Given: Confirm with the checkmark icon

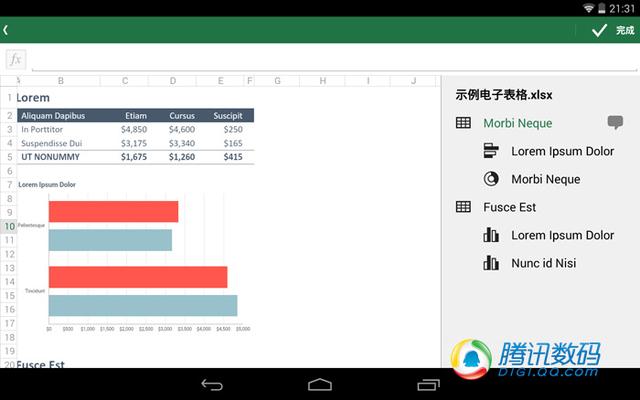Looking at the screenshot, I should click(x=599, y=30).
